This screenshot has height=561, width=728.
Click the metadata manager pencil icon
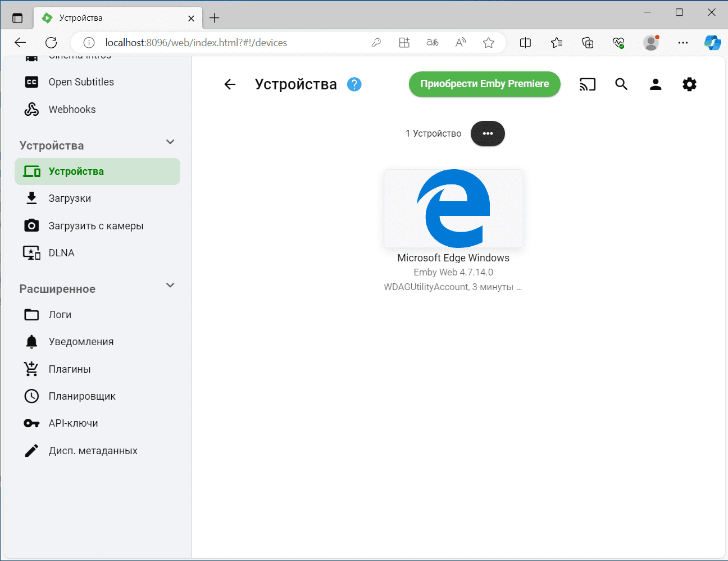tap(31, 451)
